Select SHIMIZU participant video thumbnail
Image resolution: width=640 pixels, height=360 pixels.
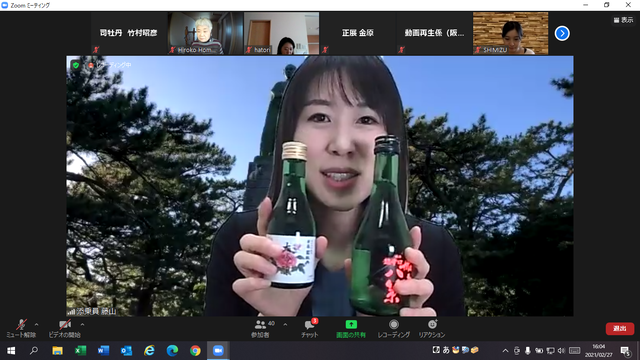[x=511, y=33]
